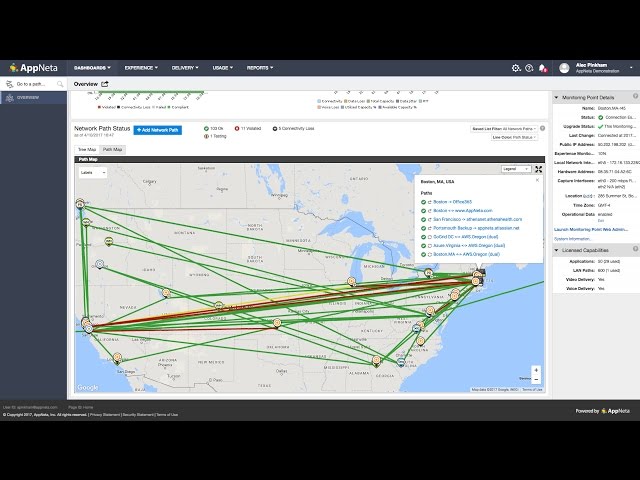Zoom out on the map

[x=536, y=380]
